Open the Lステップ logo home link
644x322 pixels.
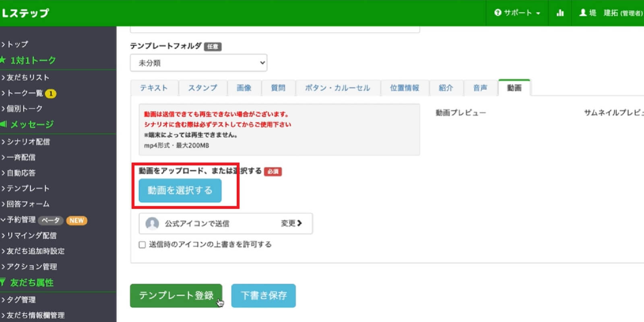coord(25,13)
